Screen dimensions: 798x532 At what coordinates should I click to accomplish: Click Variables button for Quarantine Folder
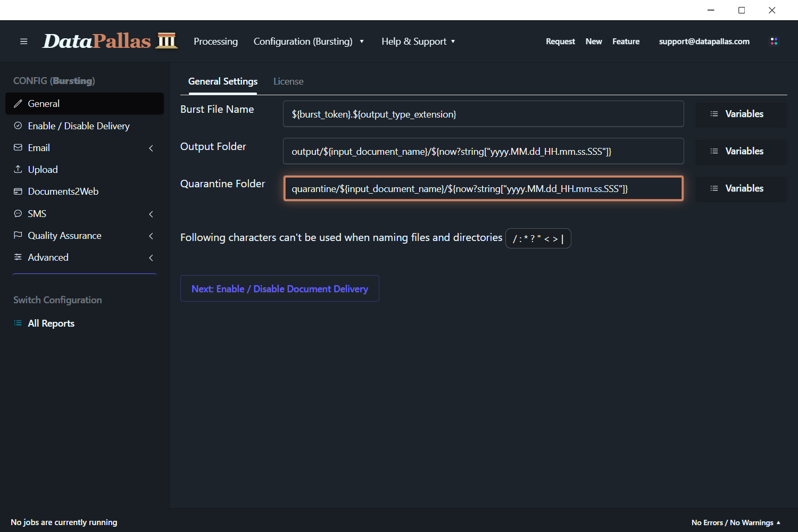click(x=741, y=188)
